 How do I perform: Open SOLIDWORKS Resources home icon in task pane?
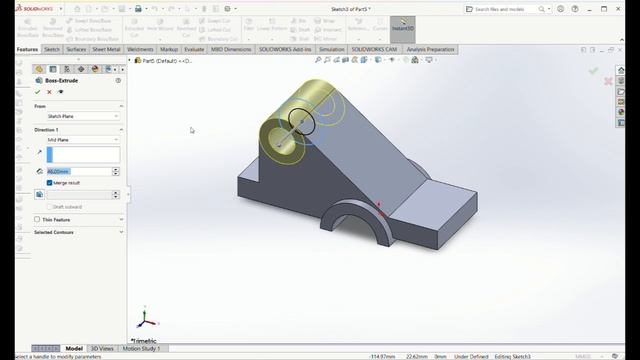pyautogui.click(x=620, y=70)
